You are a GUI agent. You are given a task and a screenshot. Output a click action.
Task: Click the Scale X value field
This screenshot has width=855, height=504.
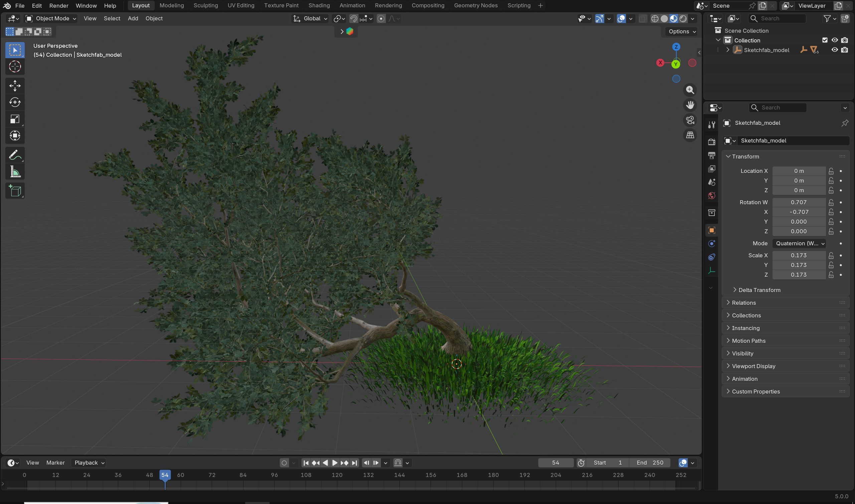click(x=799, y=255)
